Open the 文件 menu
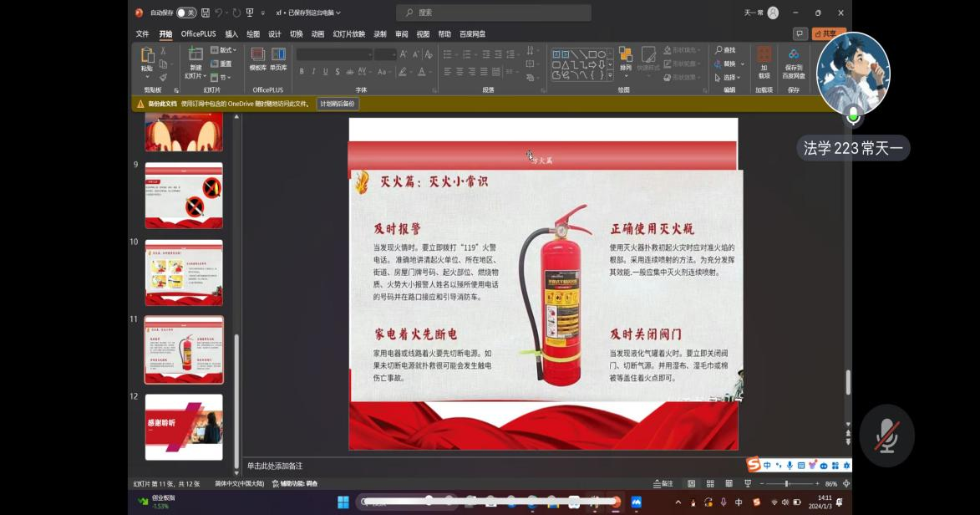980x515 pixels. click(143, 33)
